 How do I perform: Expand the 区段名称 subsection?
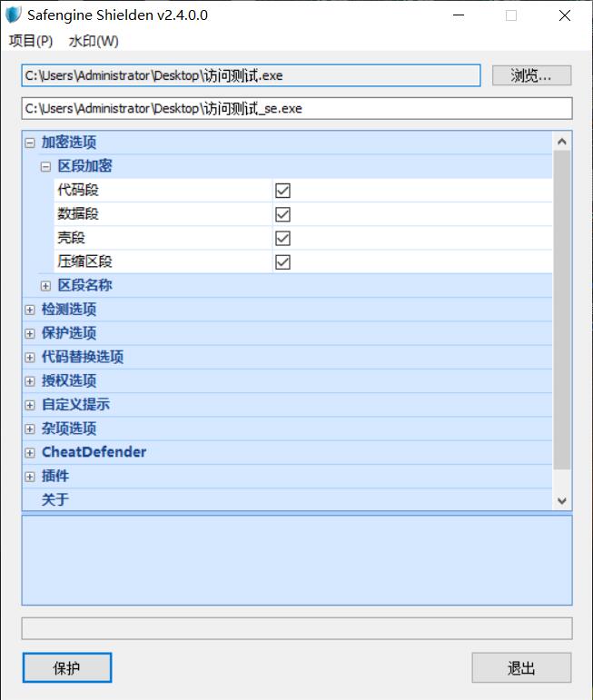pyautogui.click(x=45, y=286)
